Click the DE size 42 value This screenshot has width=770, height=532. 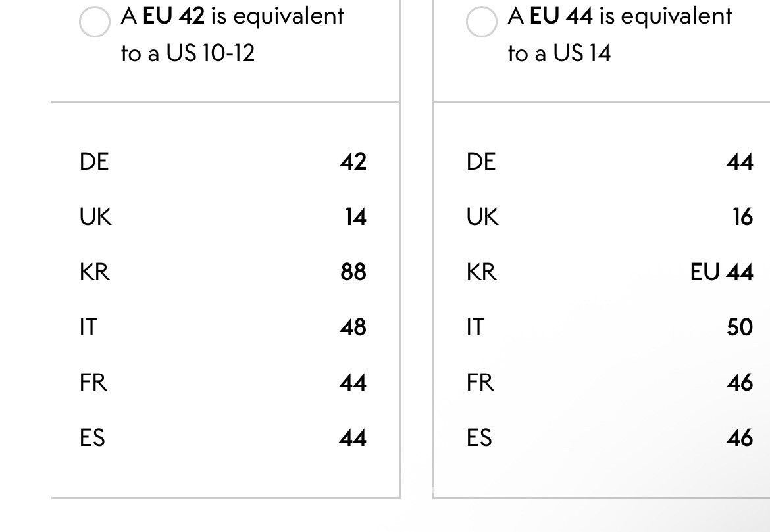[353, 162]
